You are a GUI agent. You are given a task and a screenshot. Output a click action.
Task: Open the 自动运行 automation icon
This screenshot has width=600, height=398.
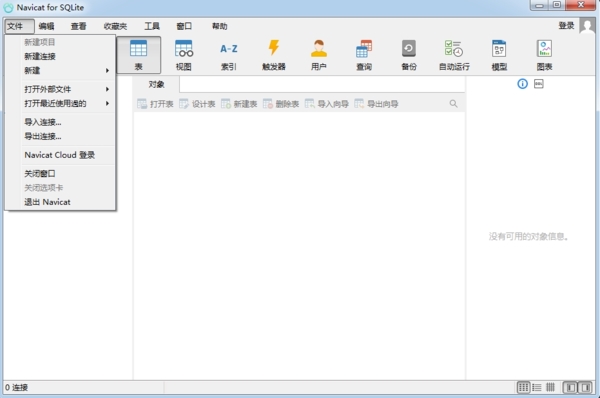(454, 55)
